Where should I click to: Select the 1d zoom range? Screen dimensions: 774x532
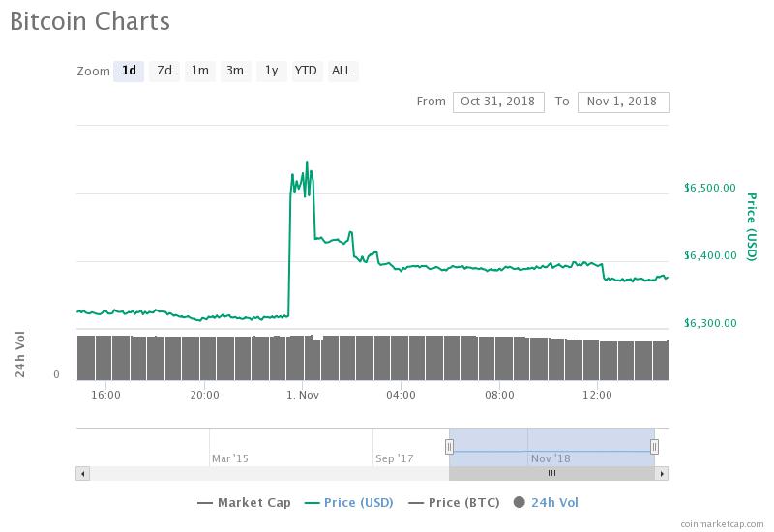tap(129, 71)
